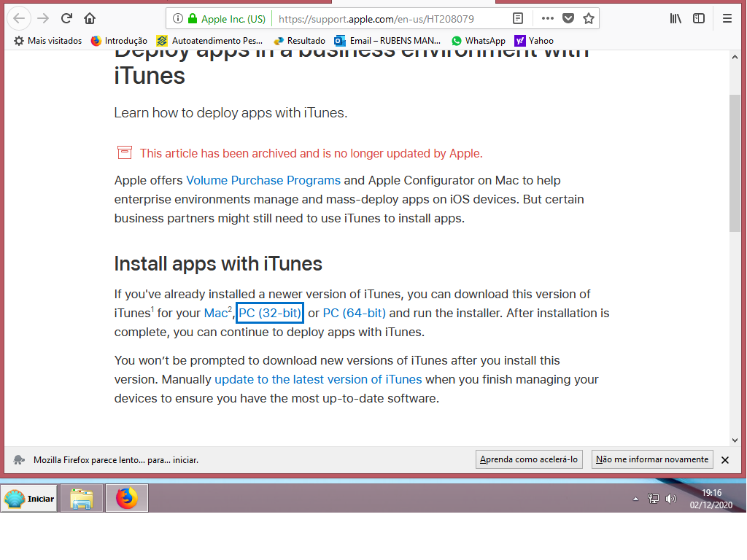Open Mais visitados bookmarks folder
Screen dimensions: 747x560
(48, 41)
